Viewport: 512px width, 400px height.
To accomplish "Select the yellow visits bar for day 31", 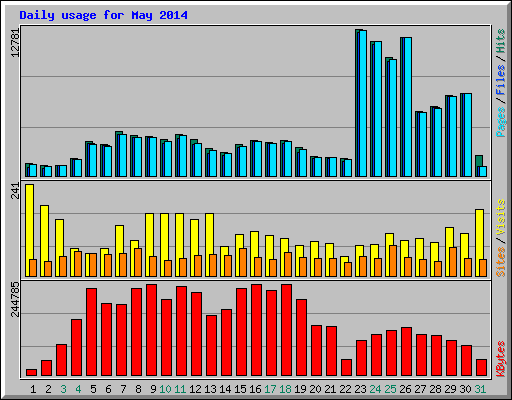I will 479,243.
